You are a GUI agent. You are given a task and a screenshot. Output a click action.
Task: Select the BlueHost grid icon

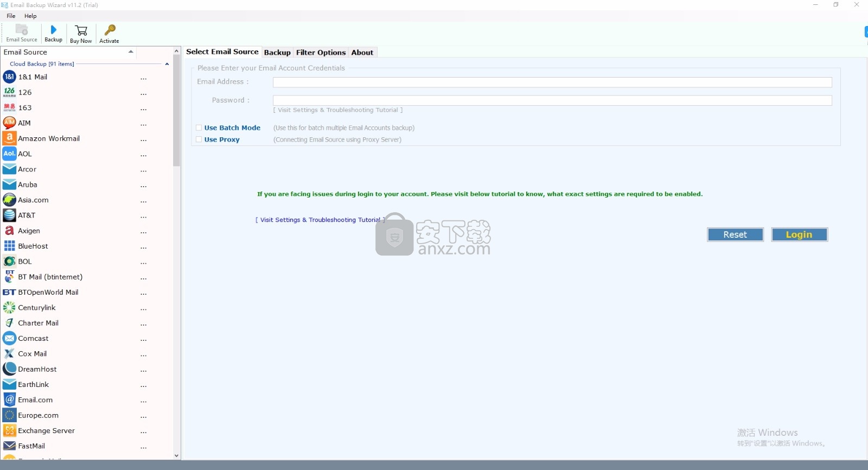(9, 246)
